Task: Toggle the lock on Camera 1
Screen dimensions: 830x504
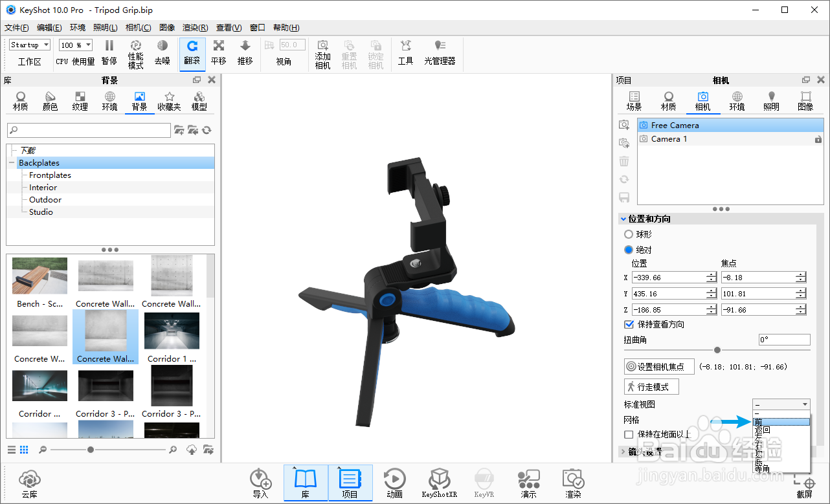Action: tap(818, 139)
